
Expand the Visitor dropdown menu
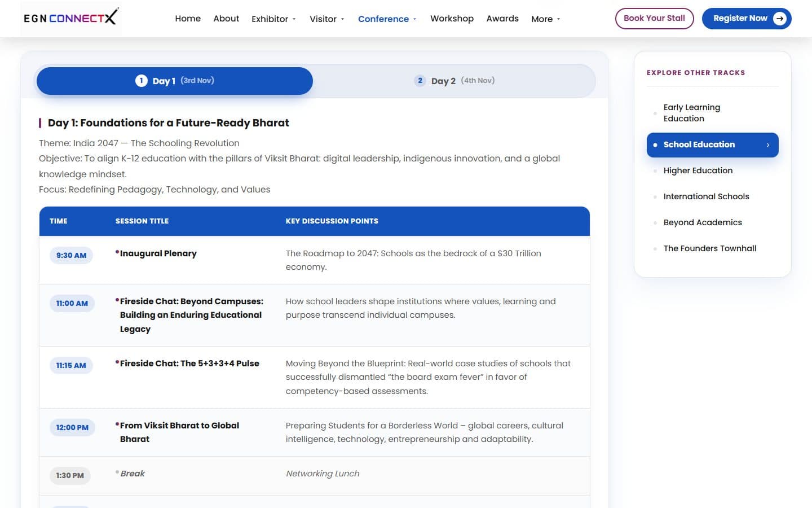coord(326,19)
